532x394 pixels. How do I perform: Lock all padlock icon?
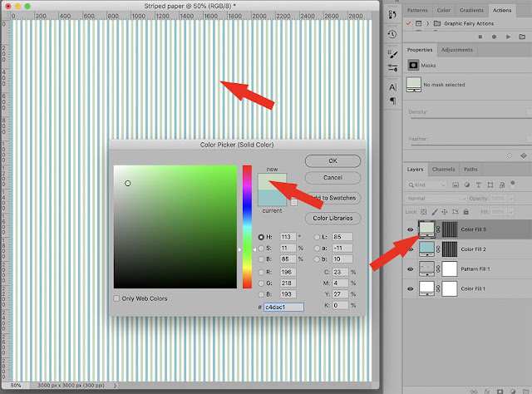466,212
